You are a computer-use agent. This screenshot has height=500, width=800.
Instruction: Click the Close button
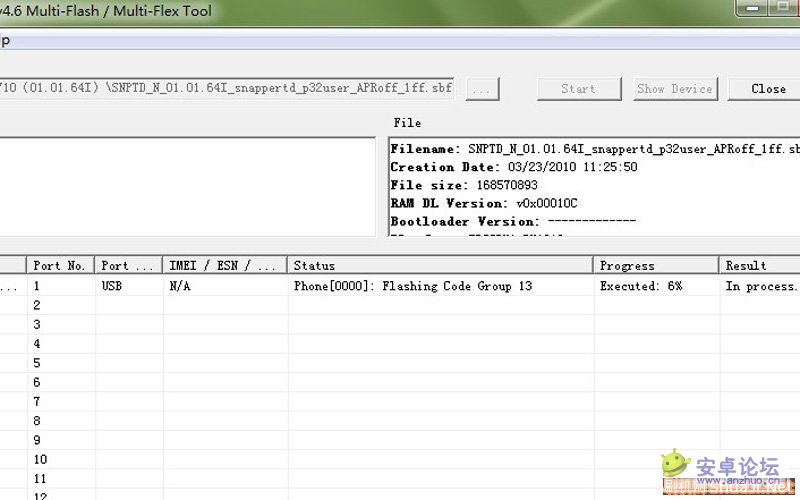764,89
